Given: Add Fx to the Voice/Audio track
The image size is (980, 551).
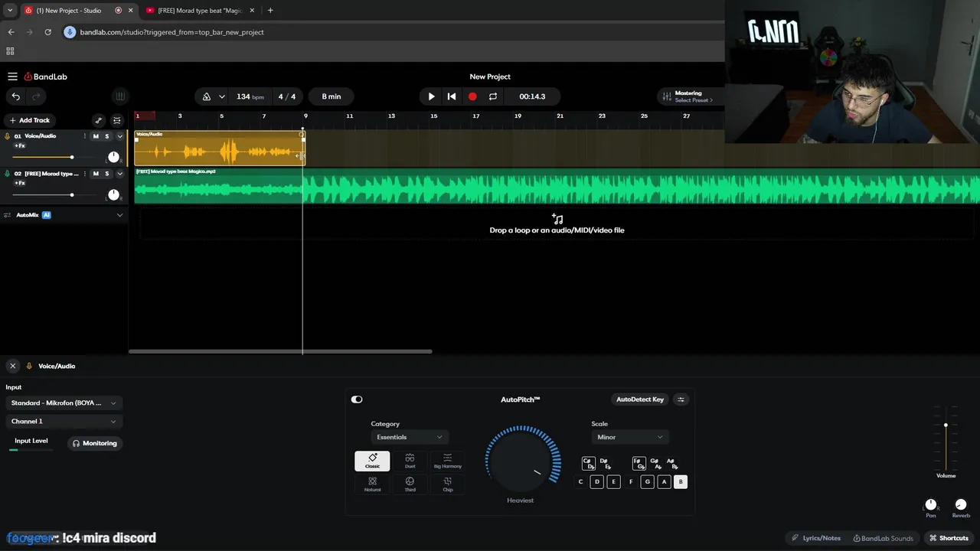Looking at the screenshot, I should pos(20,145).
